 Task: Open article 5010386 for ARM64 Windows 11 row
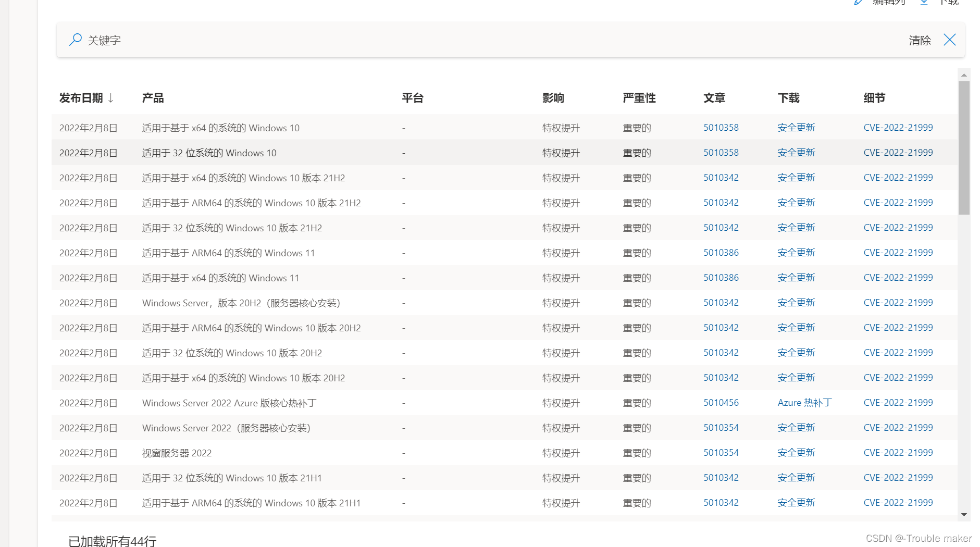click(721, 253)
